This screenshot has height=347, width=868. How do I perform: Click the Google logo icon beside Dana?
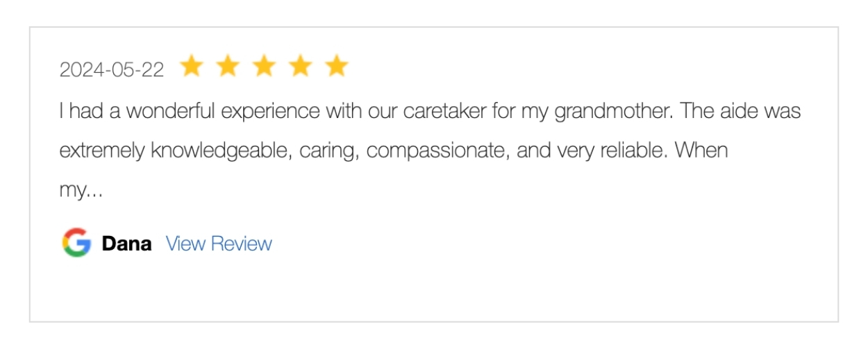[76, 243]
